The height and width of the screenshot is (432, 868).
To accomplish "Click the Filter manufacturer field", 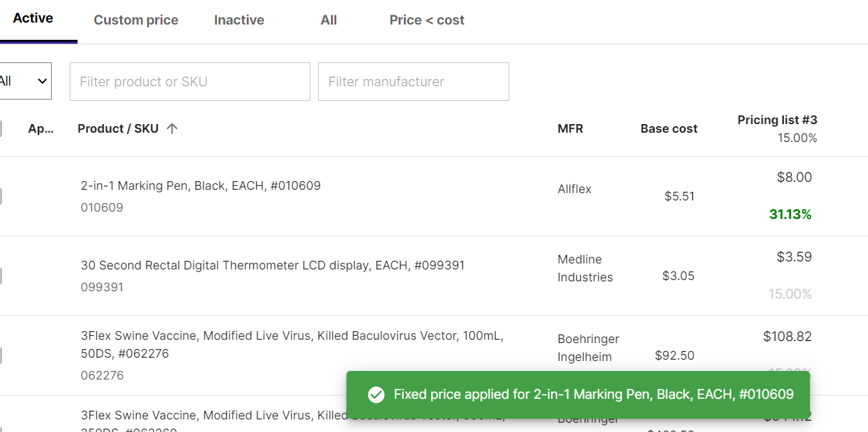I will [x=413, y=81].
